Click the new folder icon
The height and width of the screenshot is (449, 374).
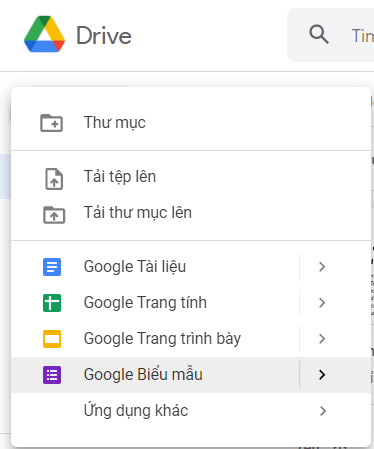point(51,123)
